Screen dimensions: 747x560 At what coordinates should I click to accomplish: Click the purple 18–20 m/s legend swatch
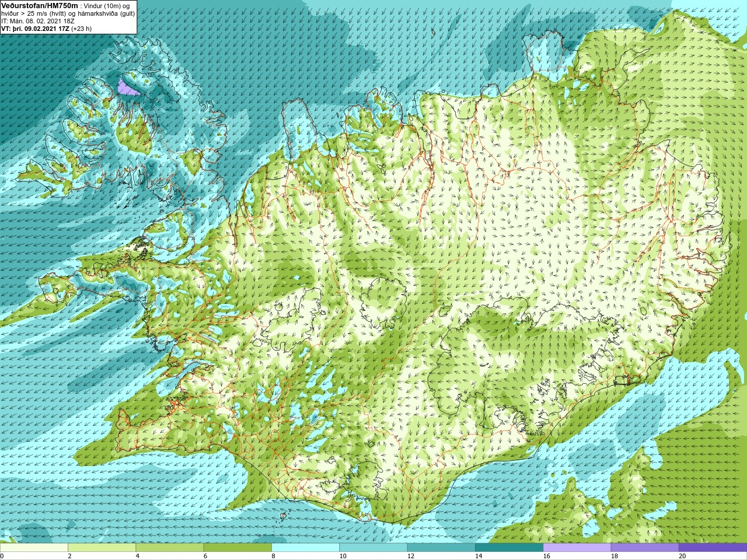point(645,547)
